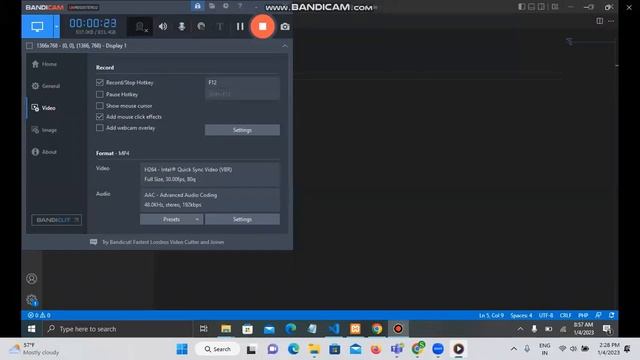Click UTF-8 encoding in status bar

546,316
